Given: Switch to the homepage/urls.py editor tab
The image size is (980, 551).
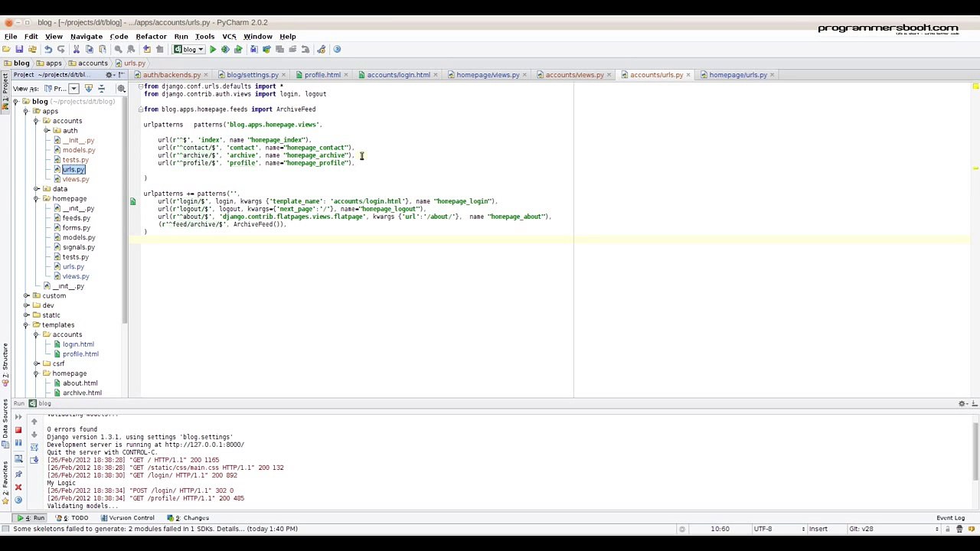Looking at the screenshot, I should [737, 75].
